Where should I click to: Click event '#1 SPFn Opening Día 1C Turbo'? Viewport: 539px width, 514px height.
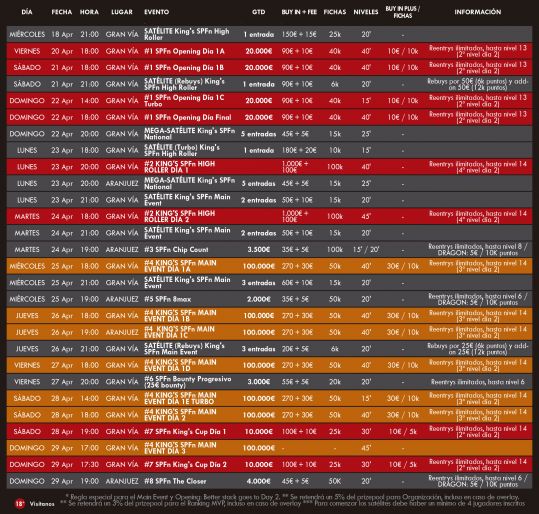(184, 100)
